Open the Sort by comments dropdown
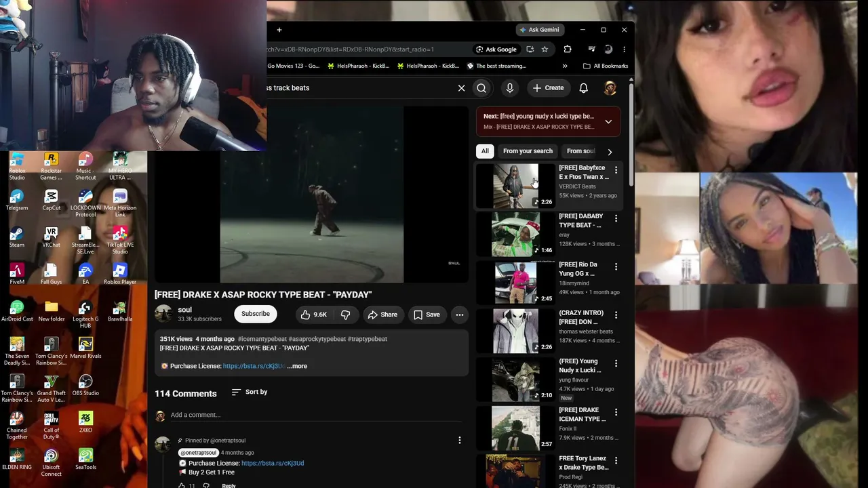868x488 pixels. [250, 392]
